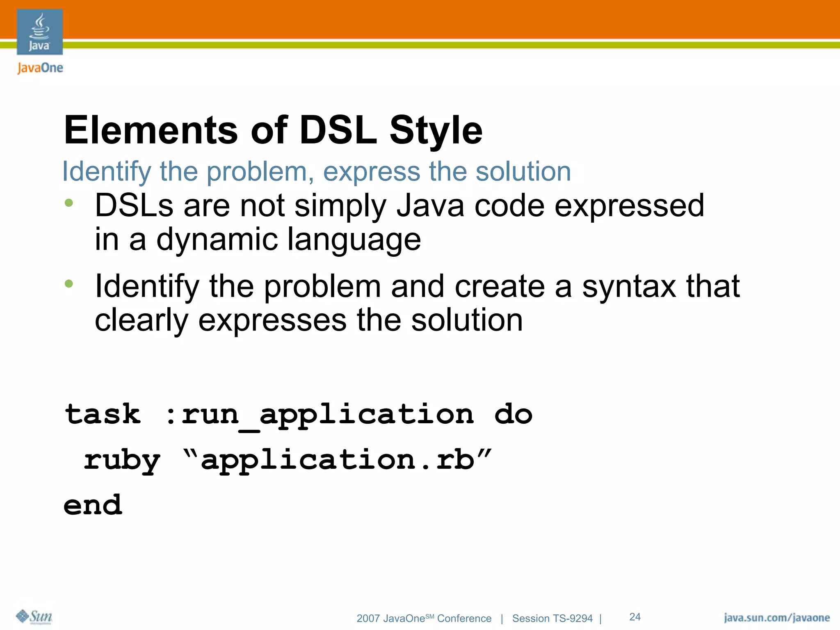Click the slide title 'Elements of DSL Style'

[x=273, y=131]
